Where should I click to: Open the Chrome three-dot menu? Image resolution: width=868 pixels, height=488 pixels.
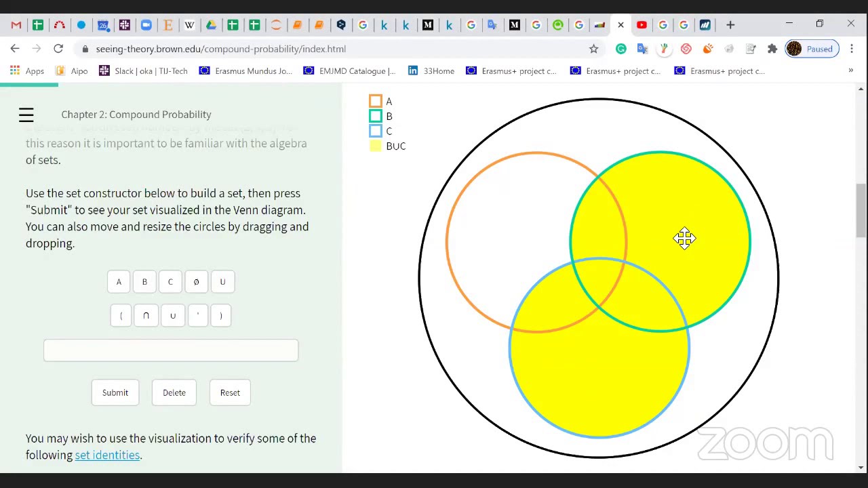click(x=852, y=49)
